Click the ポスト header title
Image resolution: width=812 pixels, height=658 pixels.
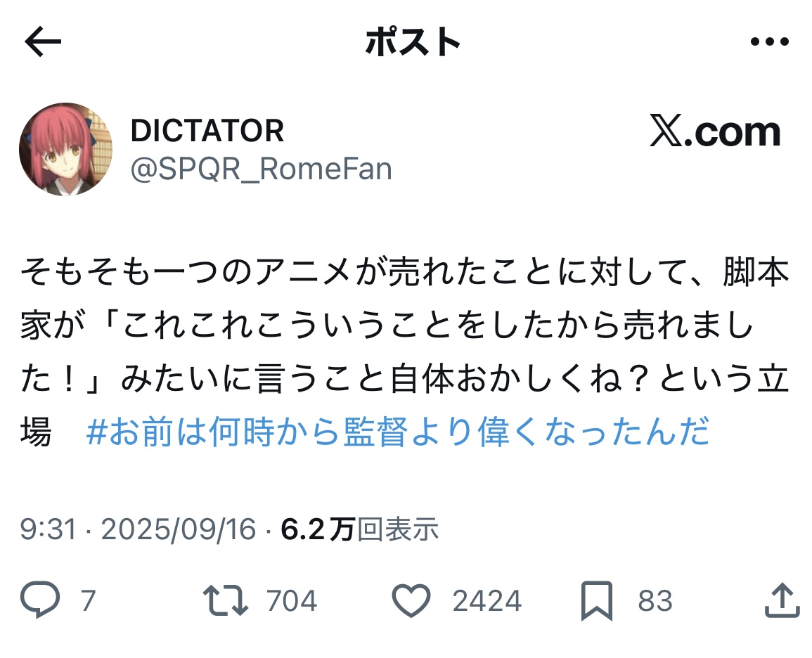pos(413,42)
